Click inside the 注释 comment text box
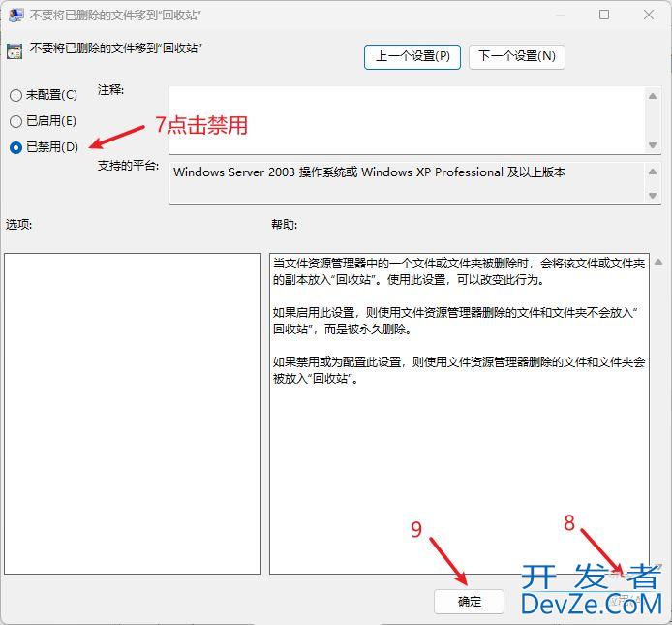This screenshot has height=625, width=672. point(407,120)
